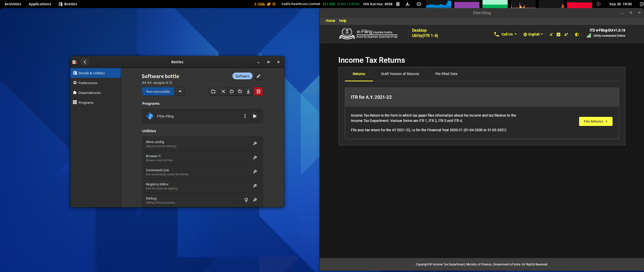Viewport: 644px width, 272px height.
Task: Open the Bottles app menu in the top bar
Action: pyautogui.click(x=68, y=4)
